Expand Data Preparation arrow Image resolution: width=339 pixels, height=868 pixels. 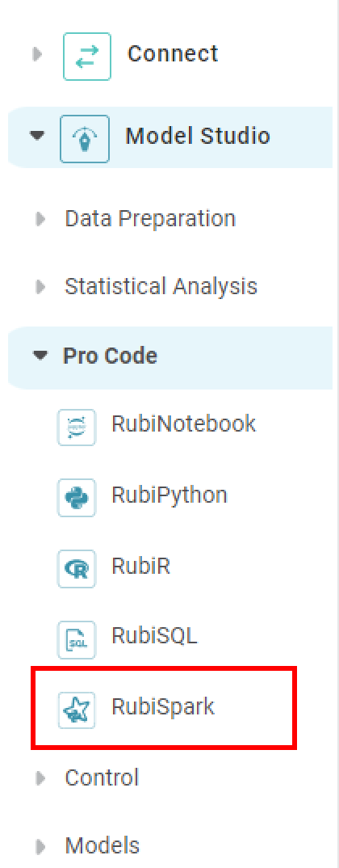(x=40, y=219)
